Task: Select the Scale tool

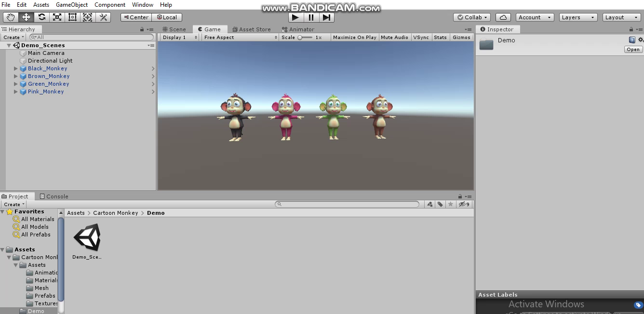Action: (x=57, y=17)
